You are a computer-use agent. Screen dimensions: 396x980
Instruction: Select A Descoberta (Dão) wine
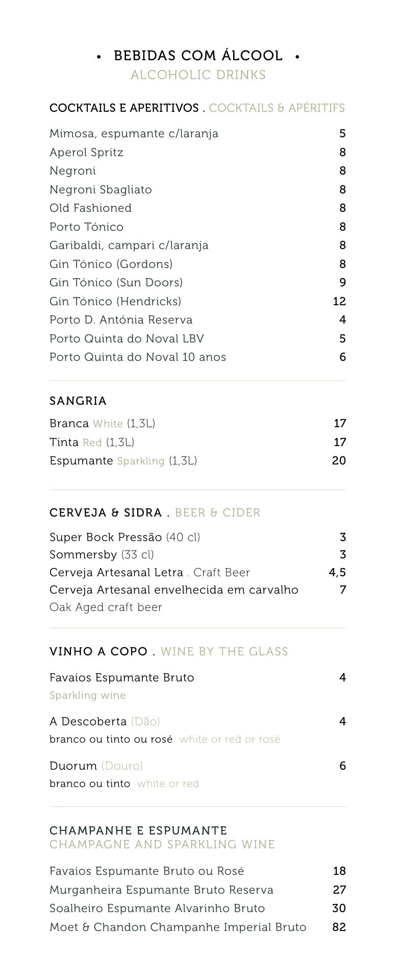pos(105,722)
